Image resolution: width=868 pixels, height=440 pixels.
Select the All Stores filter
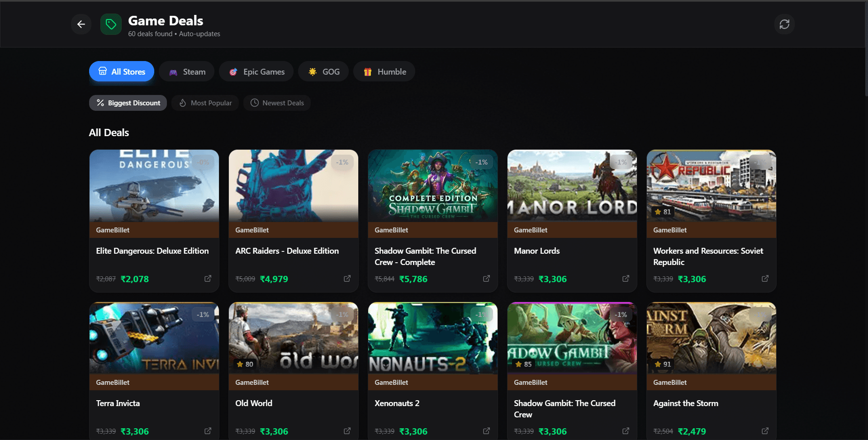click(x=121, y=71)
